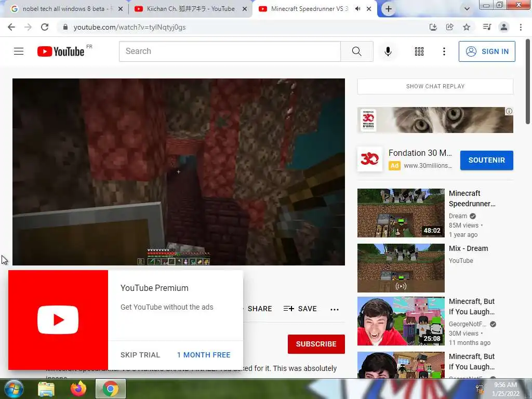Open the 25:08 GeorgeNotFound video thumbnail
This screenshot has height=399, width=532.
(x=401, y=321)
